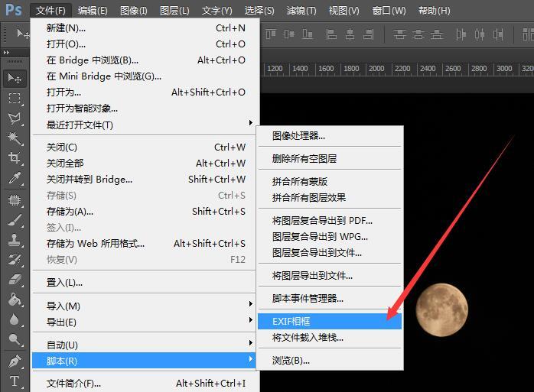Open the 文件(F) menu
The image size is (534, 392).
50,11
